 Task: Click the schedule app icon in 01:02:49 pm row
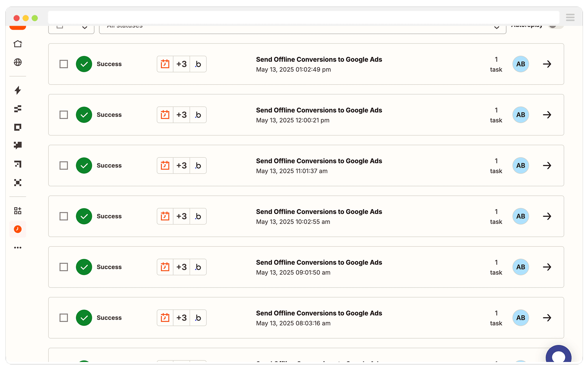click(165, 64)
